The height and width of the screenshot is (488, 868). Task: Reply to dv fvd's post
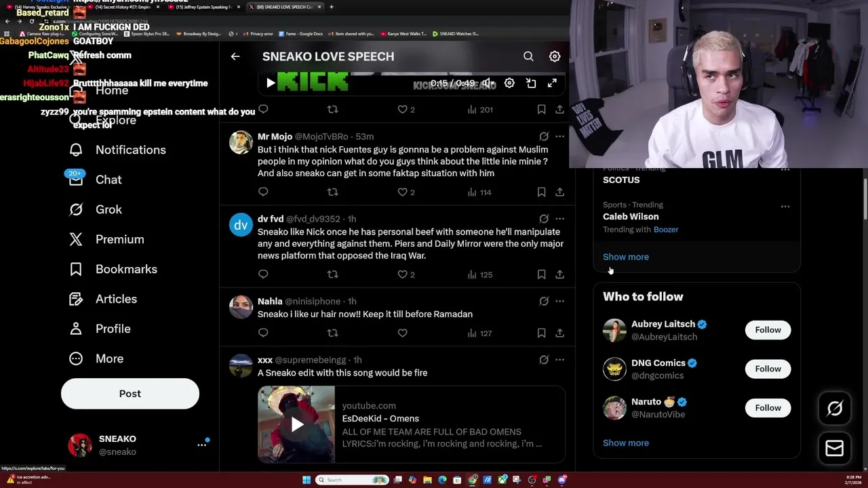(x=263, y=274)
